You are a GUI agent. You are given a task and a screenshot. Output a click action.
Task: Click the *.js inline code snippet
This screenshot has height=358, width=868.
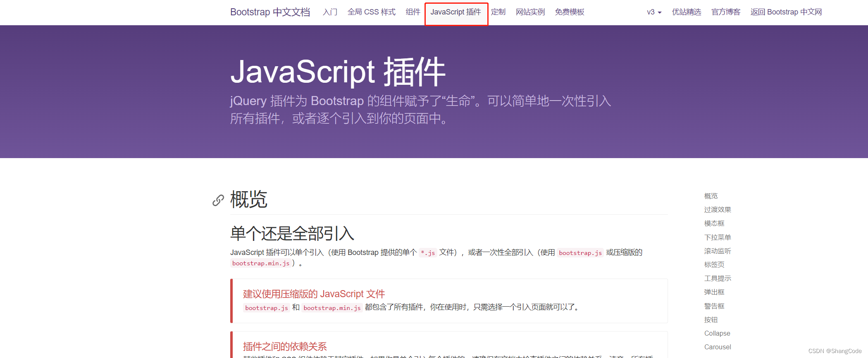pos(428,252)
